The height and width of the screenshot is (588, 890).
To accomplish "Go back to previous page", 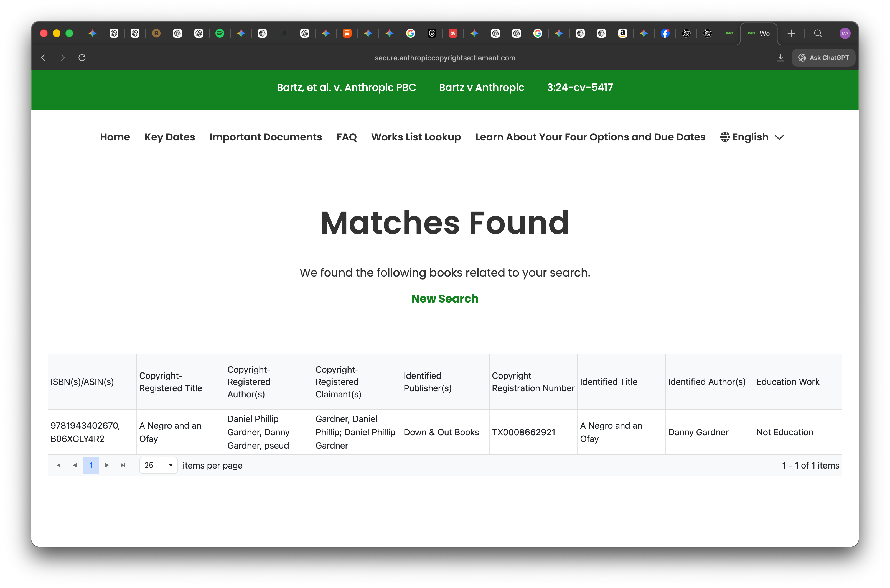I will pos(44,58).
